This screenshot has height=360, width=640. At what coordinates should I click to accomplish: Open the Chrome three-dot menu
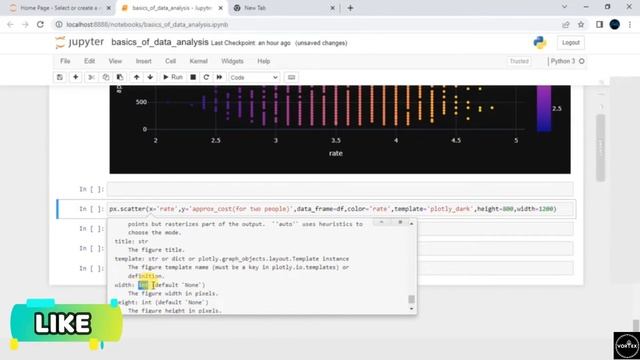tap(630, 24)
